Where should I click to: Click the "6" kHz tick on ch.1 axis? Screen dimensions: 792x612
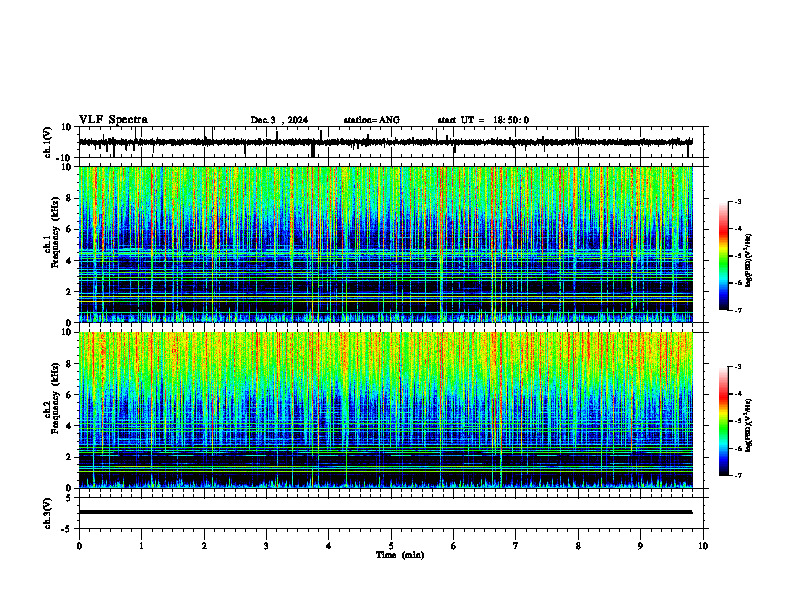coord(70,230)
